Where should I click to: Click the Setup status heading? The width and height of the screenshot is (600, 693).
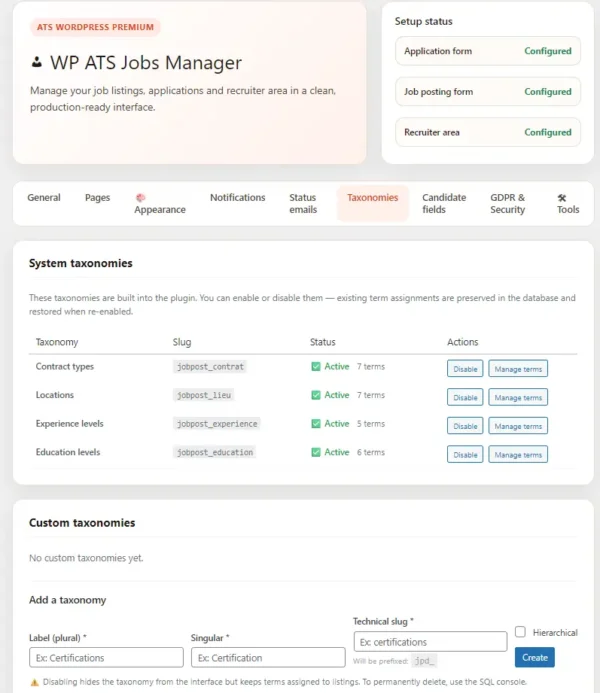(x=423, y=21)
